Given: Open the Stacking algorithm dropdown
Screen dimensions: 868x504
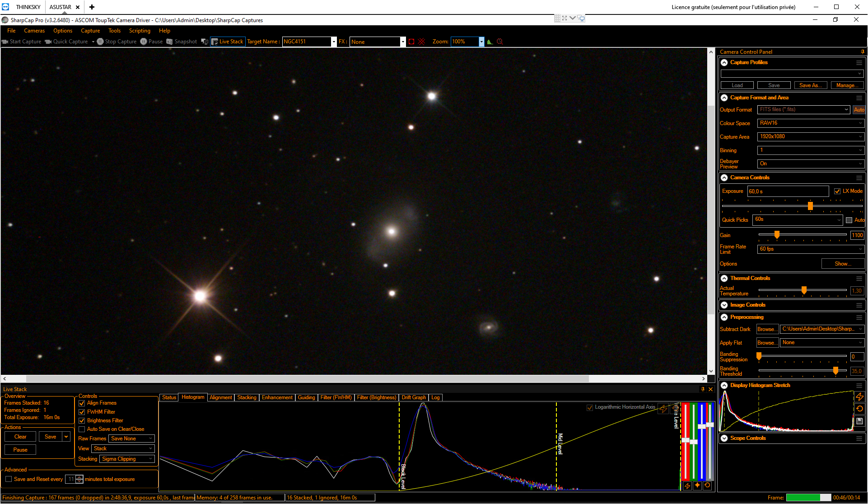Looking at the screenshot, I should 127,459.
